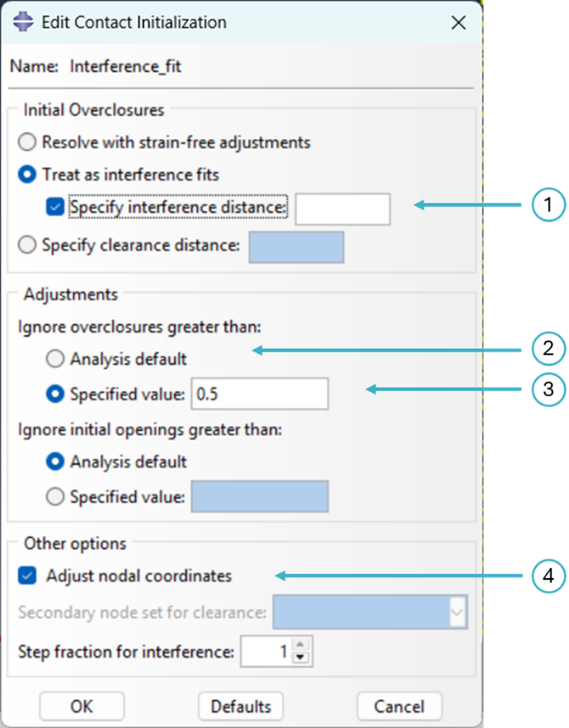Enable the 'Specify interference distance' checkbox

click(x=55, y=208)
